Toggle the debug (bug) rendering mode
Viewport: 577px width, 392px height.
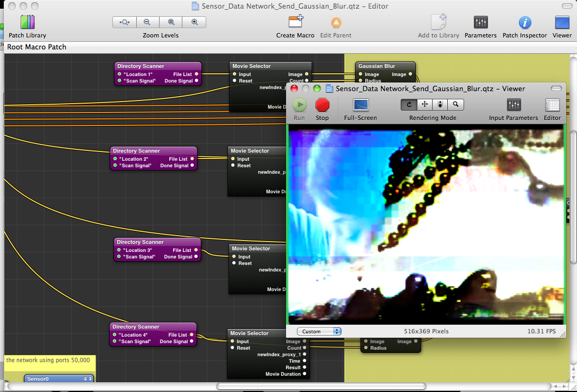pyautogui.click(x=440, y=104)
